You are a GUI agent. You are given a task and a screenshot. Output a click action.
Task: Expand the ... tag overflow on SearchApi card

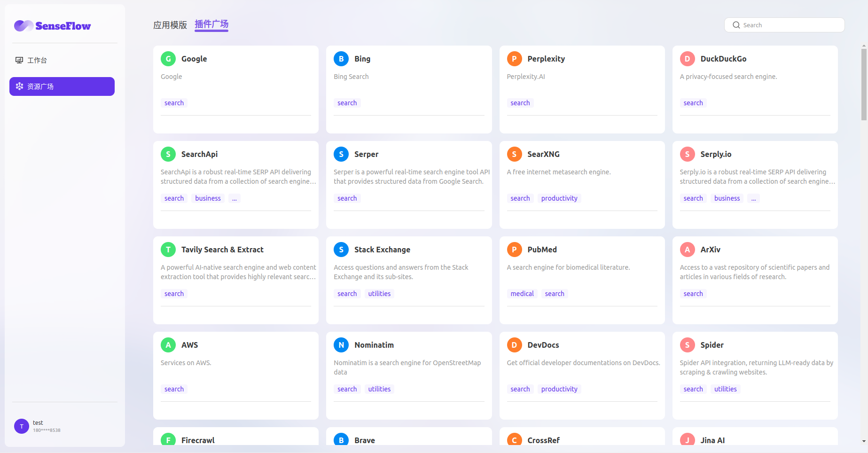tap(235, 198)
